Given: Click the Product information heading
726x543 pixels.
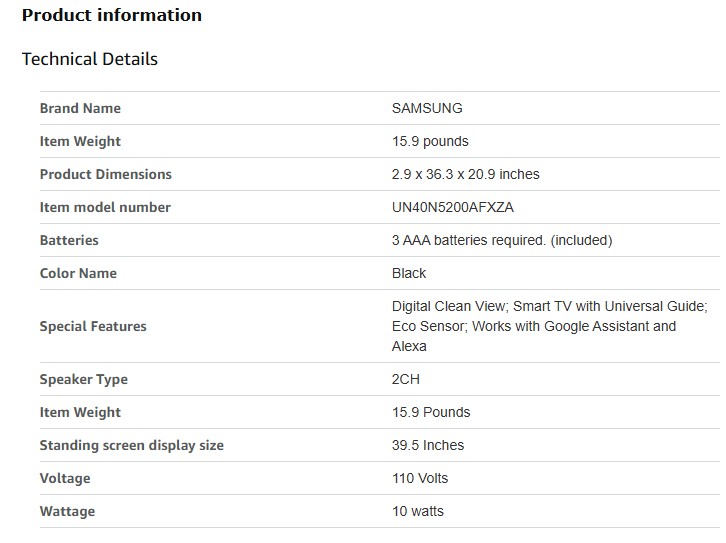Looking at the screenshot, I should pos(112,15).
